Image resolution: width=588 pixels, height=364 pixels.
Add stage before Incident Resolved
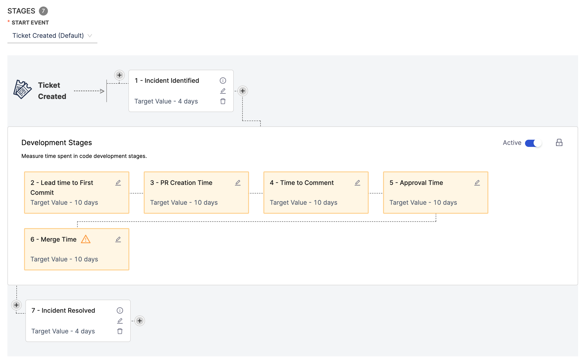(x=16, y=305)
